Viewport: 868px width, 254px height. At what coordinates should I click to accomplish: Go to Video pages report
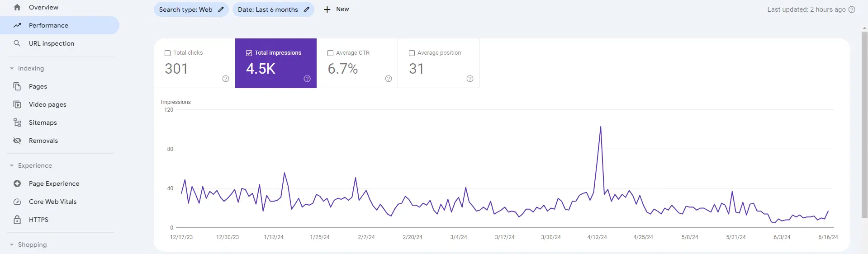click(60, 104)
